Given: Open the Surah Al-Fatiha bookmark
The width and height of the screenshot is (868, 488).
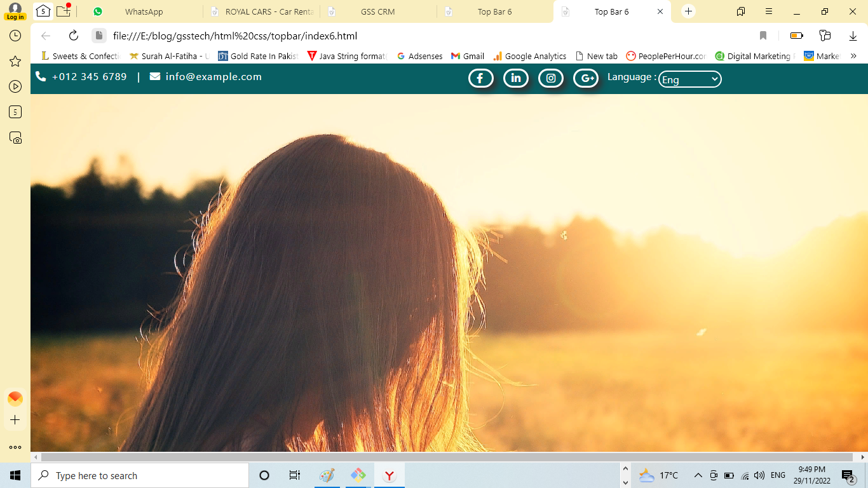Looking at the screenshot, I should [x=169, y=56].
